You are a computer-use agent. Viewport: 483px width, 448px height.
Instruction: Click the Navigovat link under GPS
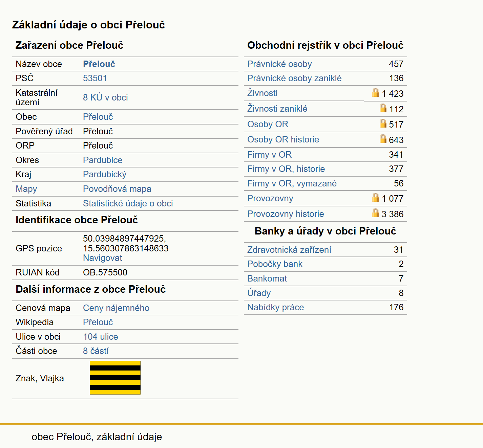(x=102, y=258)
